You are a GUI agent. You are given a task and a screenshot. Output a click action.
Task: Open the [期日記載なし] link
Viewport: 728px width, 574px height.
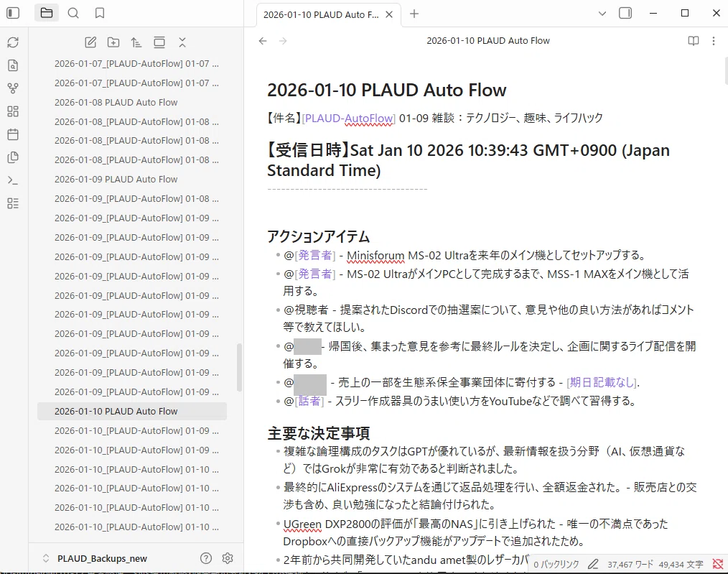602,383
